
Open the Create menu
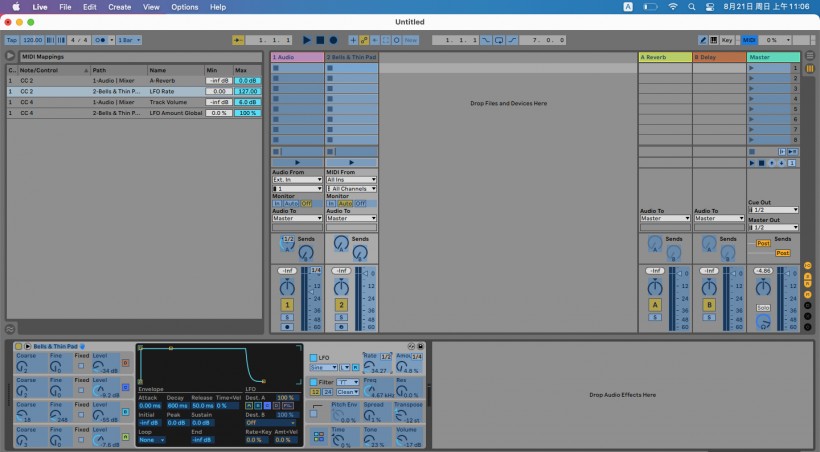(119, 7)
